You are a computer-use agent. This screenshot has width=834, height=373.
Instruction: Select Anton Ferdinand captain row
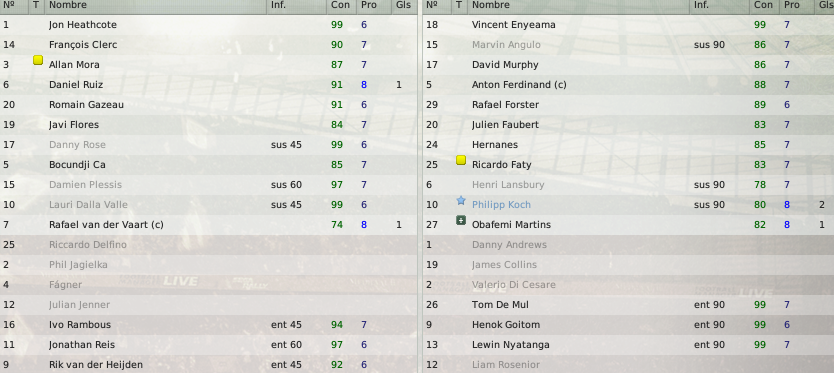[629, 85]
